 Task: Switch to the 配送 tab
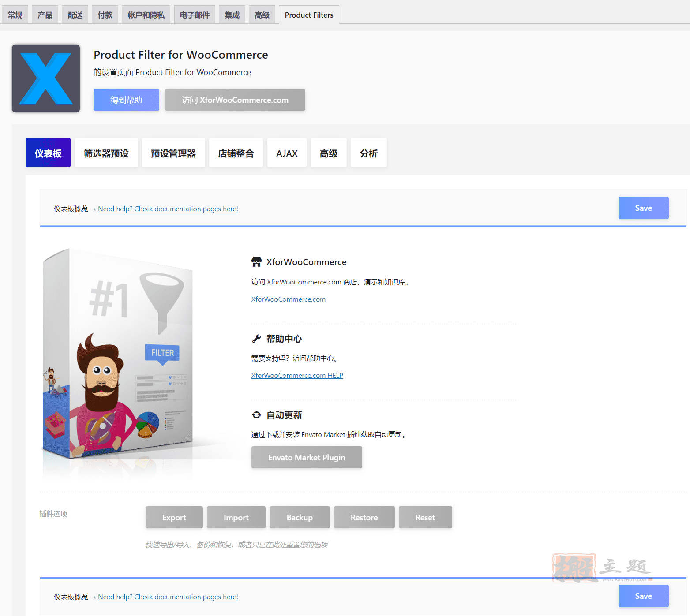click(x=75, y=15)
